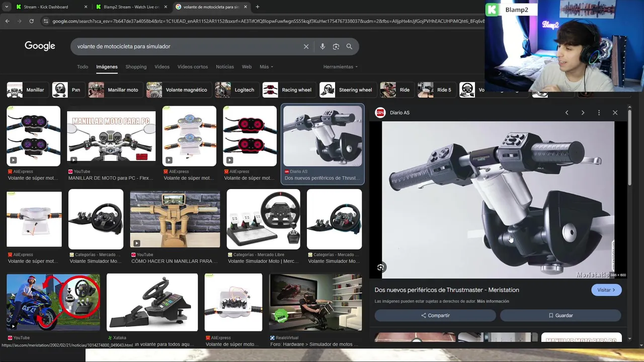Open the Web results tab
644x362 pixels.
247,67
